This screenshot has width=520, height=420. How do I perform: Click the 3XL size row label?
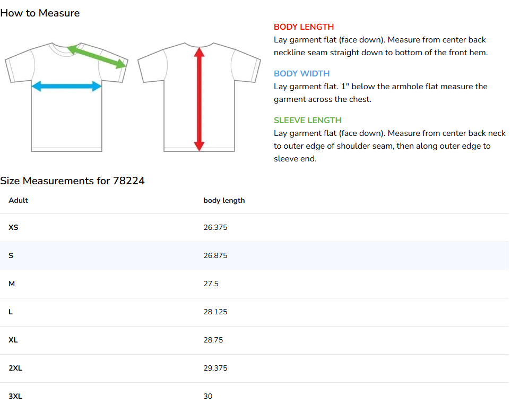(15, 396)
